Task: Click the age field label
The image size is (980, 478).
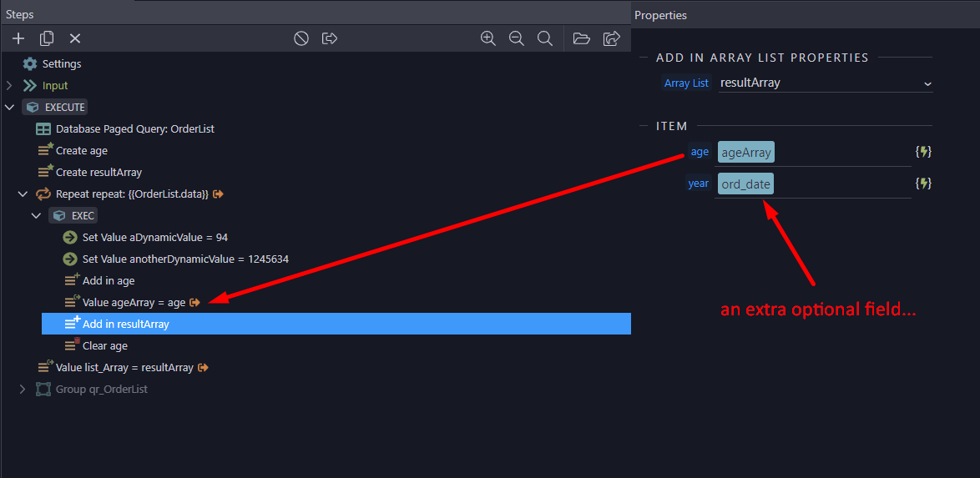Action: [700, 151]
